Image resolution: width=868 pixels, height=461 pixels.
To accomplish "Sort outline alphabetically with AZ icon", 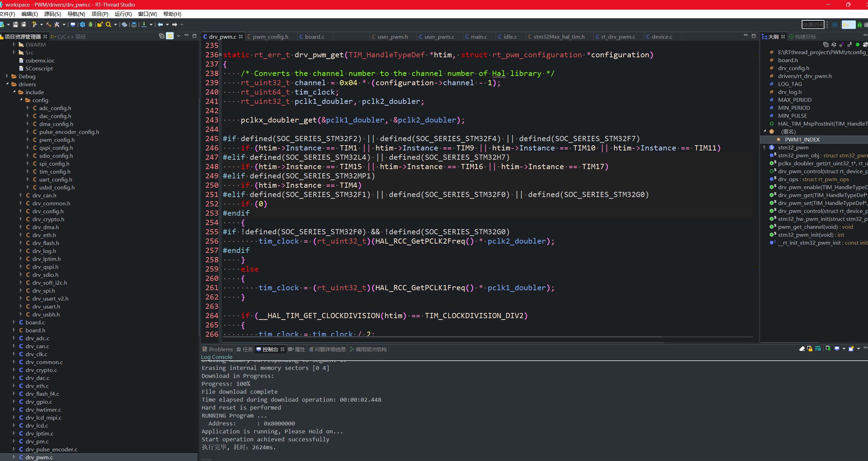I will pos(834,45).
